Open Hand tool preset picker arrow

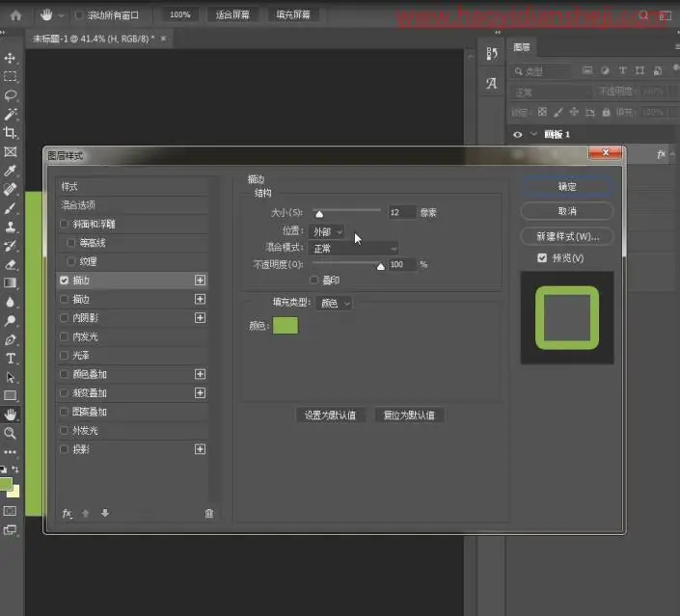61,15
